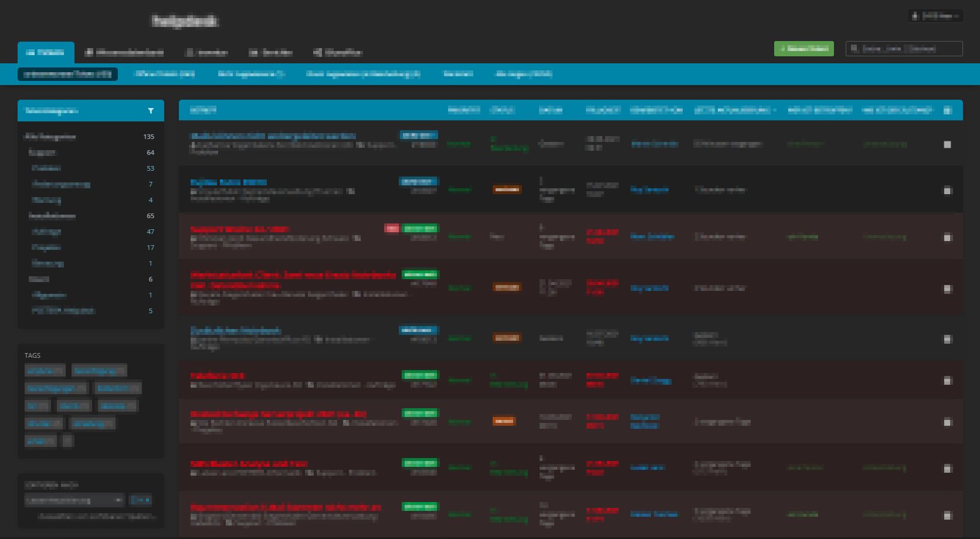The height and width of the screenshot is (539, 980).
Task: Click the funnel filter icon in category panel
Action: 151,111
